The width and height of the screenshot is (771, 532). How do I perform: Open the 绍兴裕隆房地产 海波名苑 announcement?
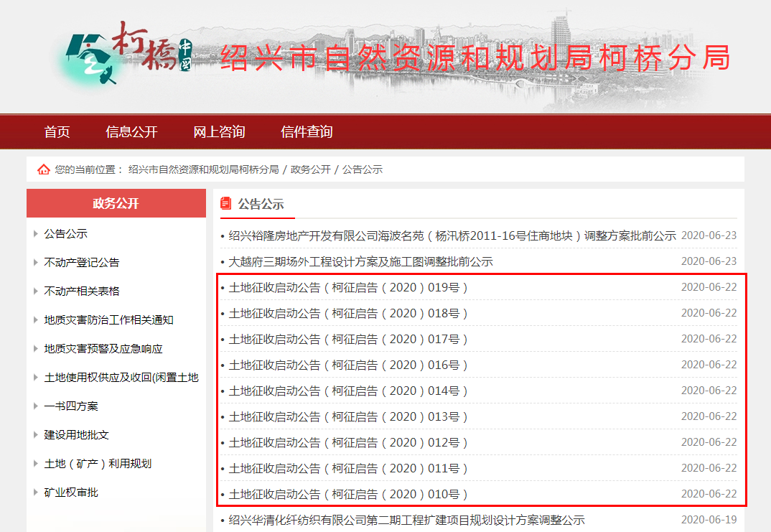[452, 236]
